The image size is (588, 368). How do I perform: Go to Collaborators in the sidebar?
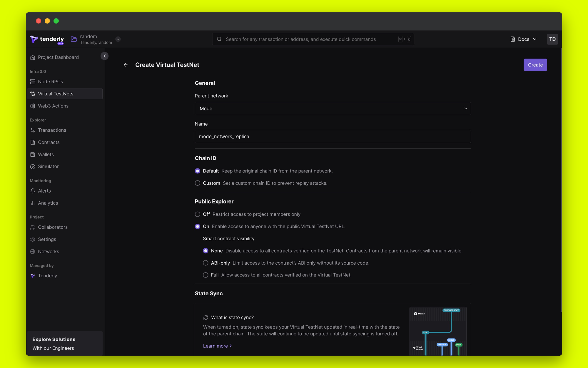53,227
